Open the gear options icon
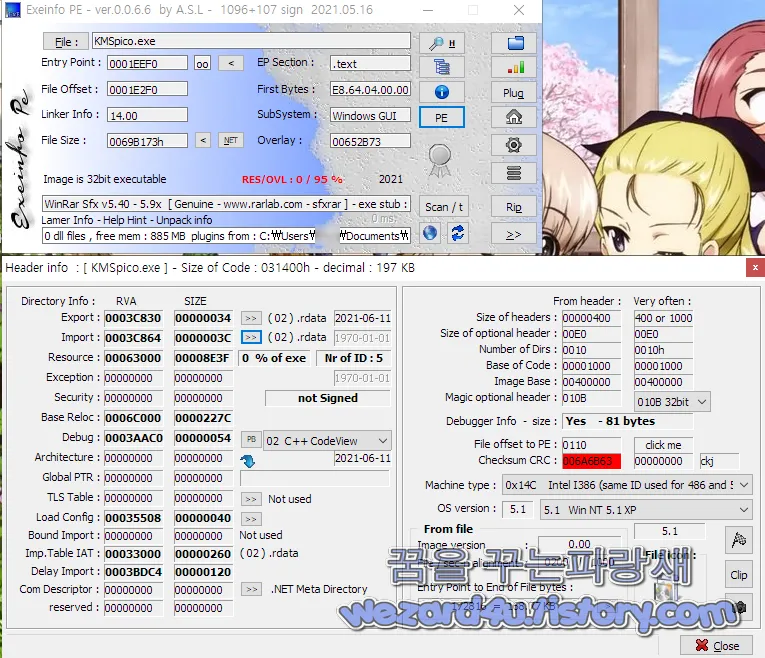 [514, 145]
